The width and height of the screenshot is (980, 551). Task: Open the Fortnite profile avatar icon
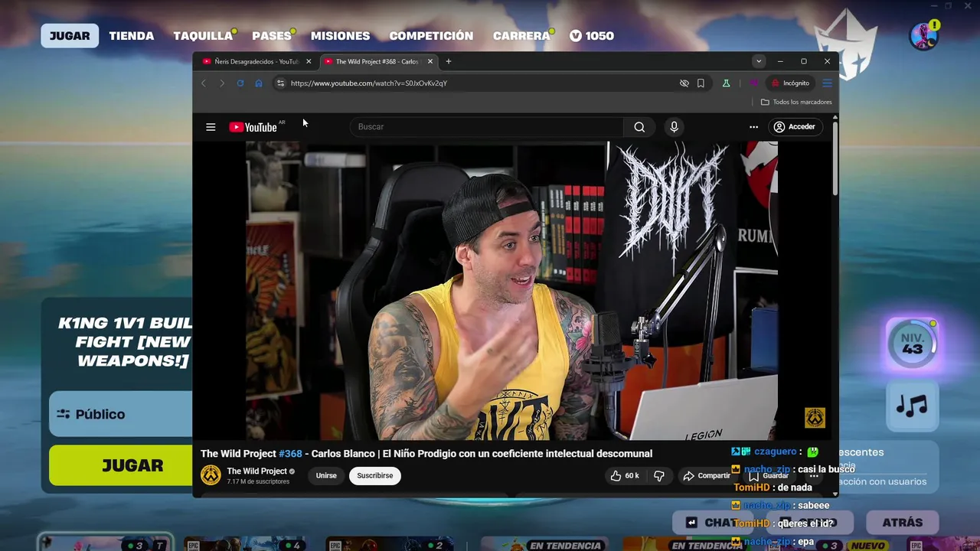(x=923, y=36)
